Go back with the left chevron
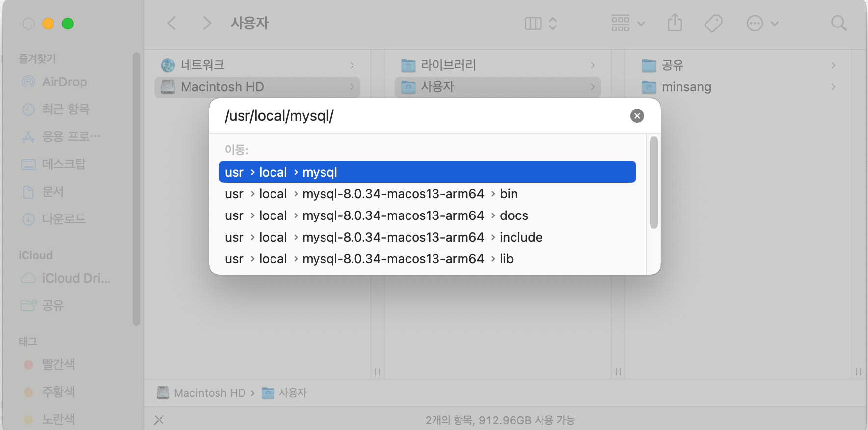Screen dimensions: 868x430 (x=172, y=23)
